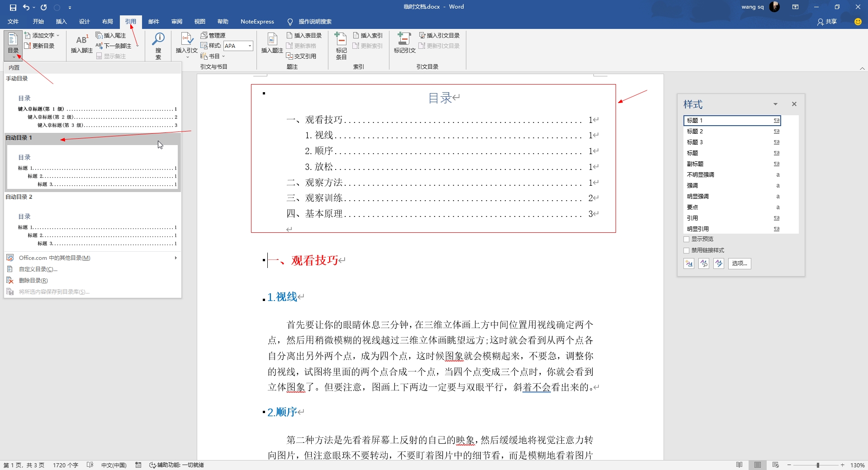Insert an endnote (插入尾注)
The width and height of the screenshot is (868, 470).
click(x=111, y=35)
